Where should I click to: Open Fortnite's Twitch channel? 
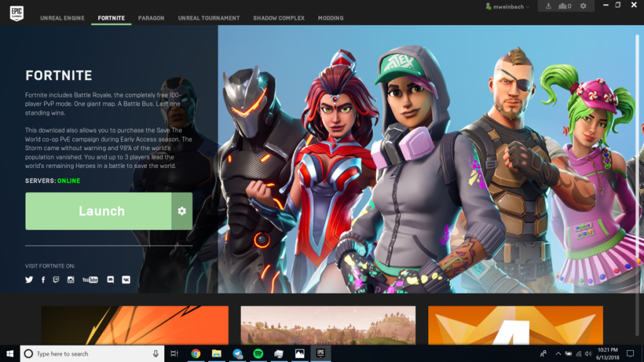pyautogui.click(x=56, y=280)
